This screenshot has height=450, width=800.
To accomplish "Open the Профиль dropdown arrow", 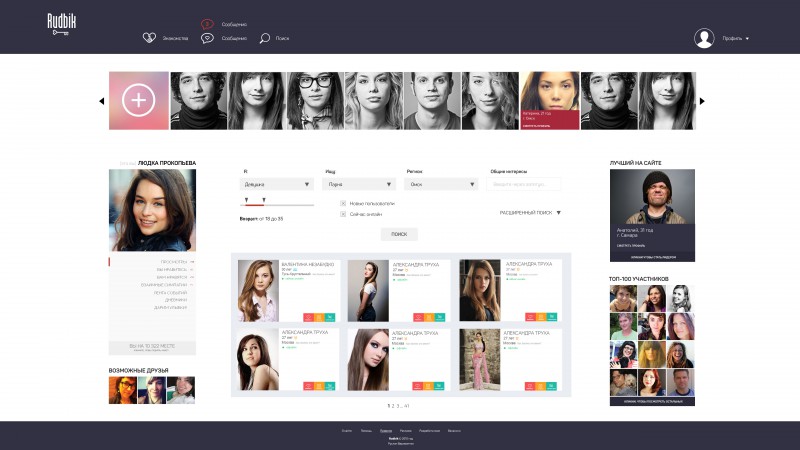I will pyautogui.click(x=747, y=39).
